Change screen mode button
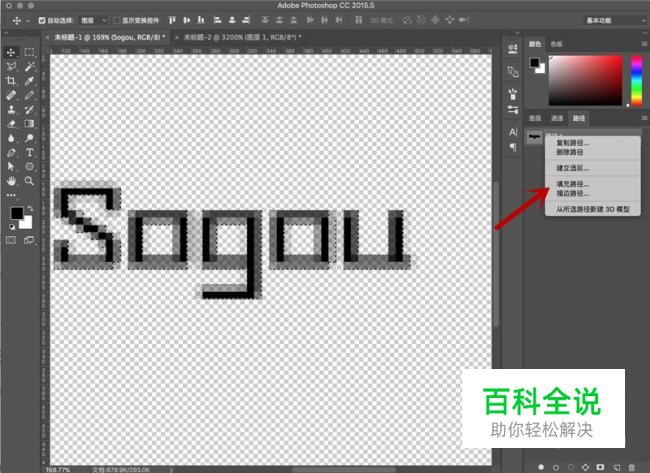Viewport: 650px width, 473px height. pyautogui.click(x=29, y=240)
